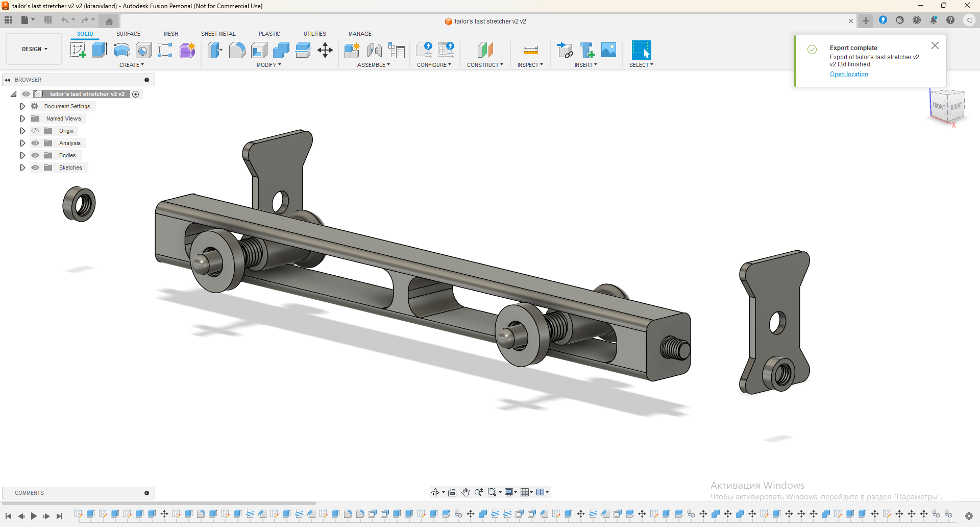
Task: Switch to the SHEET METAL tab
Action: pyautogui.click(x=218, y=34)
